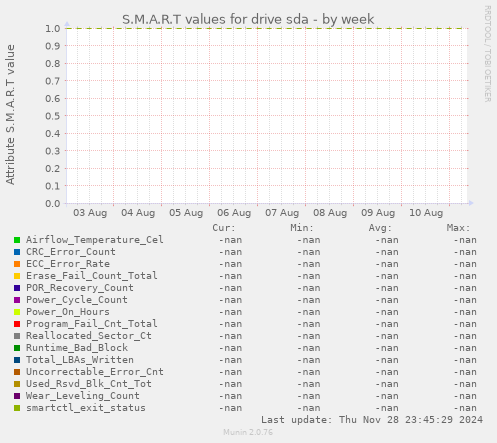Click the smartctl_exit_status olive swatch
The height and width of the screenshot is (443, 497).
17,408
